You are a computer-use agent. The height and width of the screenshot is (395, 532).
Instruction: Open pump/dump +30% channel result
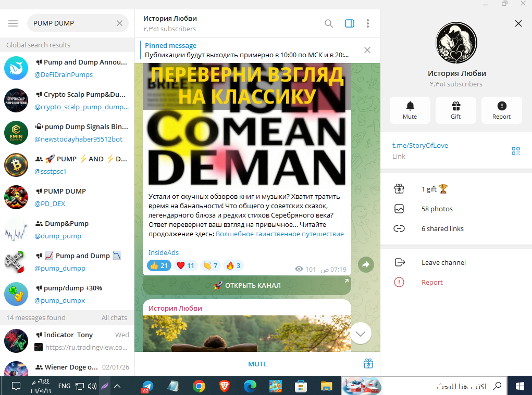point(67,294)
